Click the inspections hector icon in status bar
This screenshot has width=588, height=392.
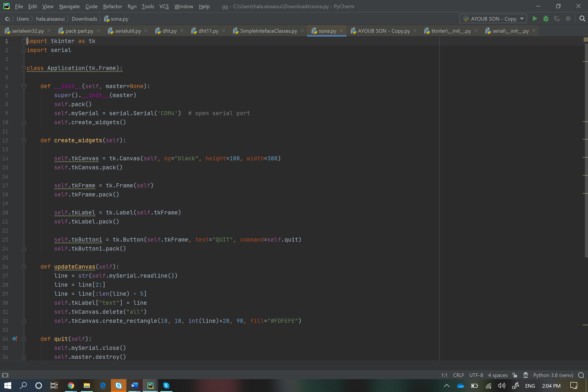(x=525, y=375)
